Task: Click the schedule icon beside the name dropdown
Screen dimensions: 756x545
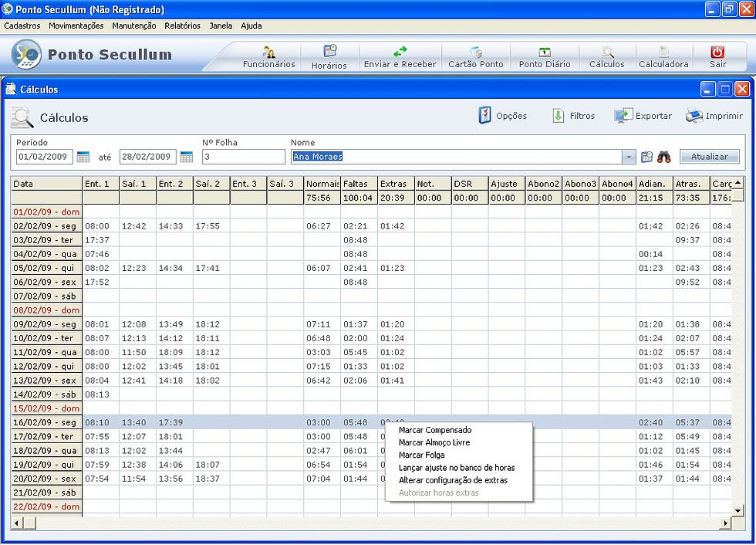Action: pos(646,157)
